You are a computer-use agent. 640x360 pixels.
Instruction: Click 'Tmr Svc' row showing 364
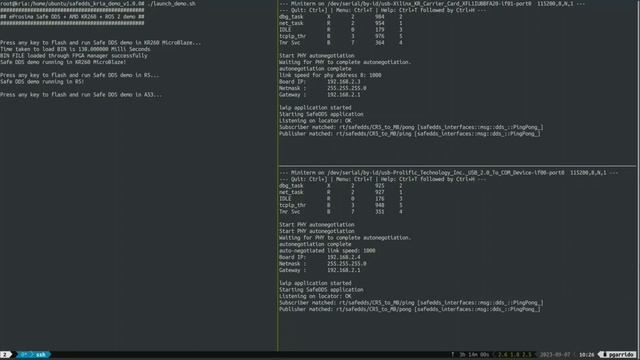[x=341, y=43]
